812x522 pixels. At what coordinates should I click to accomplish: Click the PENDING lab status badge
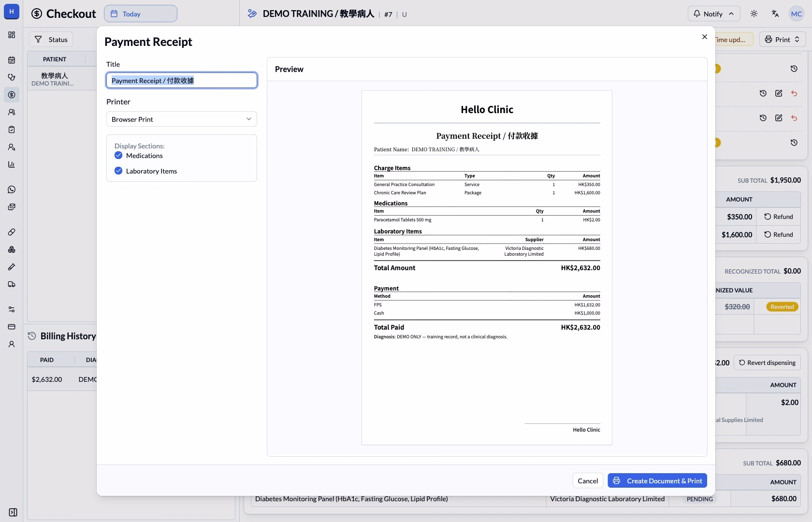point(700,499)
